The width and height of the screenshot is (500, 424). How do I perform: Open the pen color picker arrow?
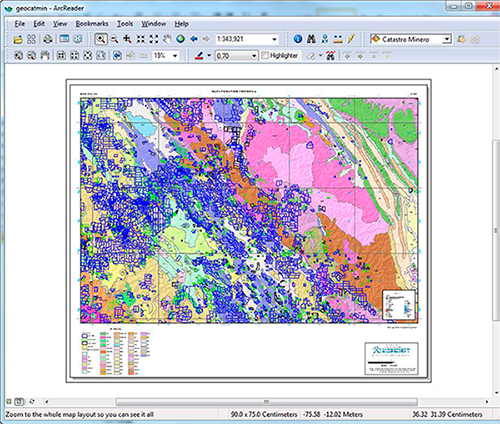209,55
